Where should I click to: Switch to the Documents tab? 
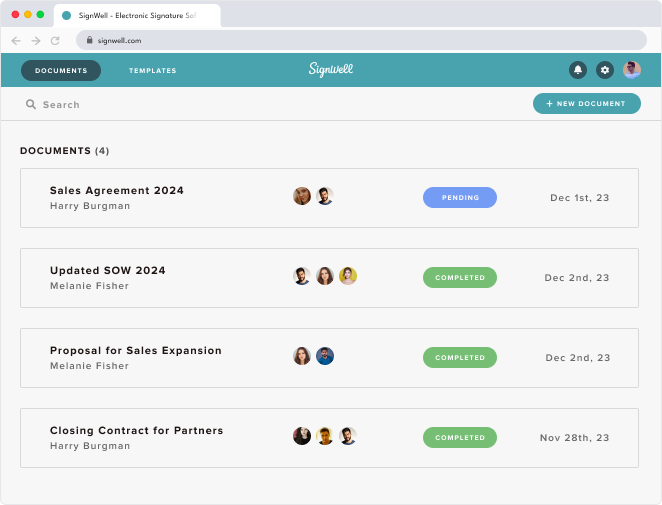click(61, 71)
